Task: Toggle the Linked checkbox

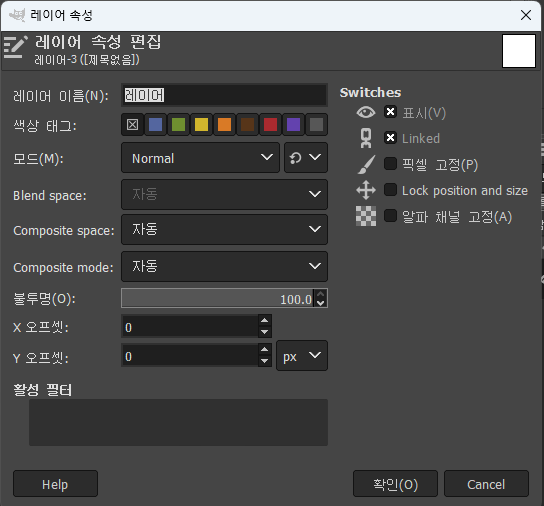Action: pyautogui.click(x=390, y=138)
